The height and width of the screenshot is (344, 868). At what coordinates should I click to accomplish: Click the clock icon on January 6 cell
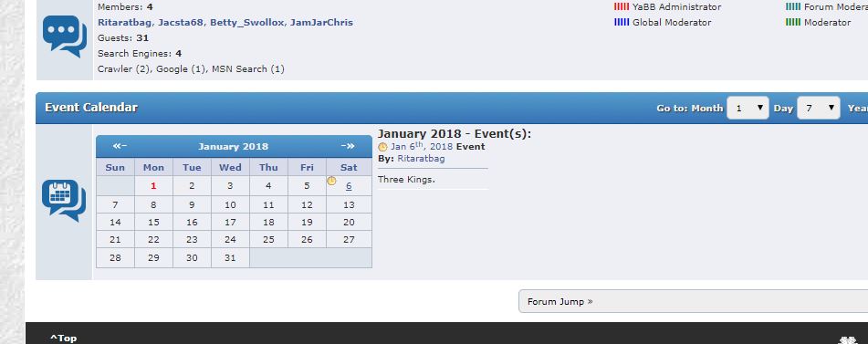coord(331,181)
